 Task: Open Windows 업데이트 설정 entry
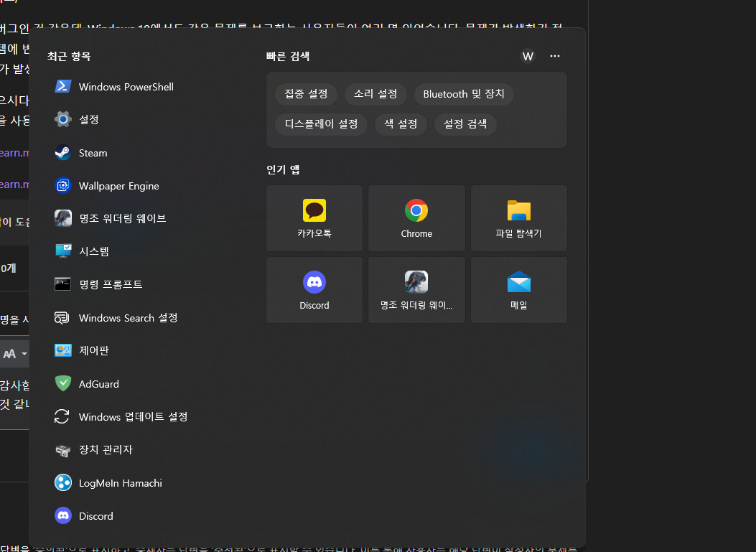tap(121, 416)
